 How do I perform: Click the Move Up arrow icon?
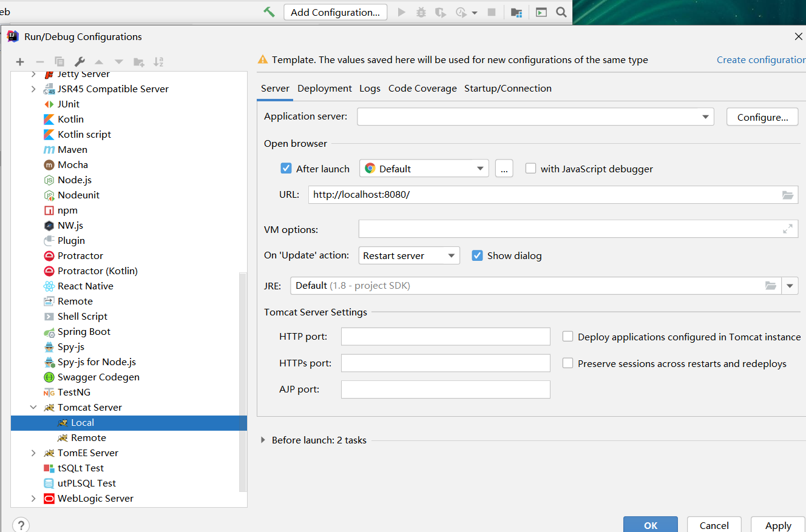(99, 62)
